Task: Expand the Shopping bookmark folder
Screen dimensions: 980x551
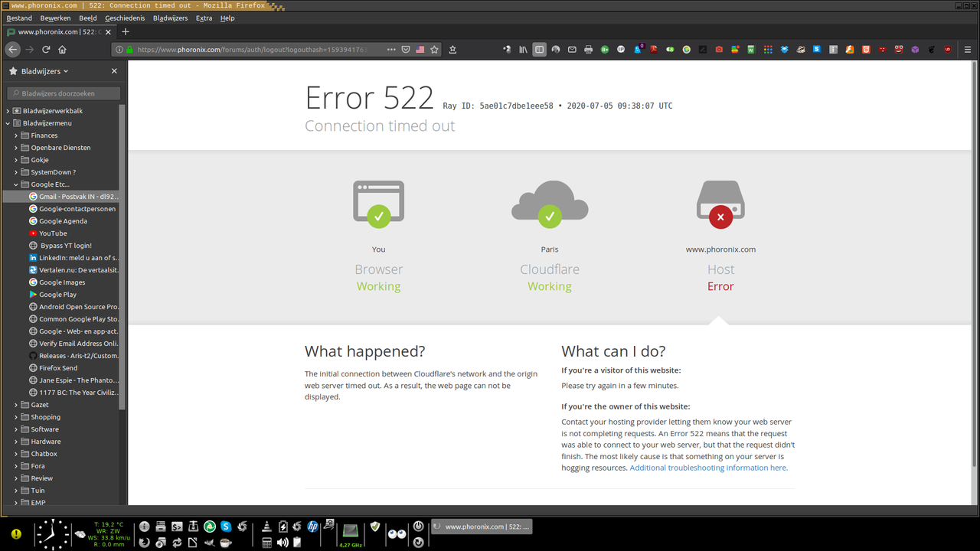Action: click(x=16, y=417)
